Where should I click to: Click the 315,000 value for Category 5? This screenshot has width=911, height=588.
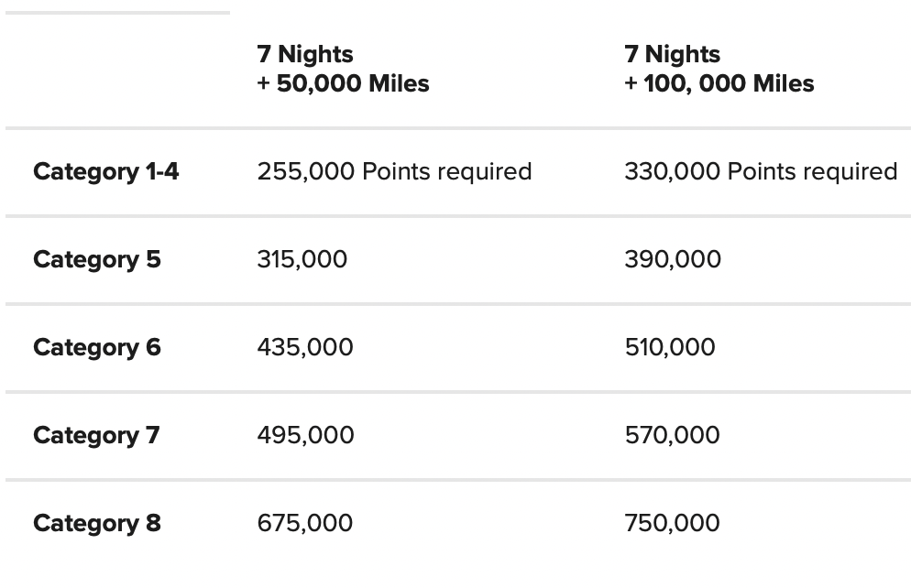302,259
